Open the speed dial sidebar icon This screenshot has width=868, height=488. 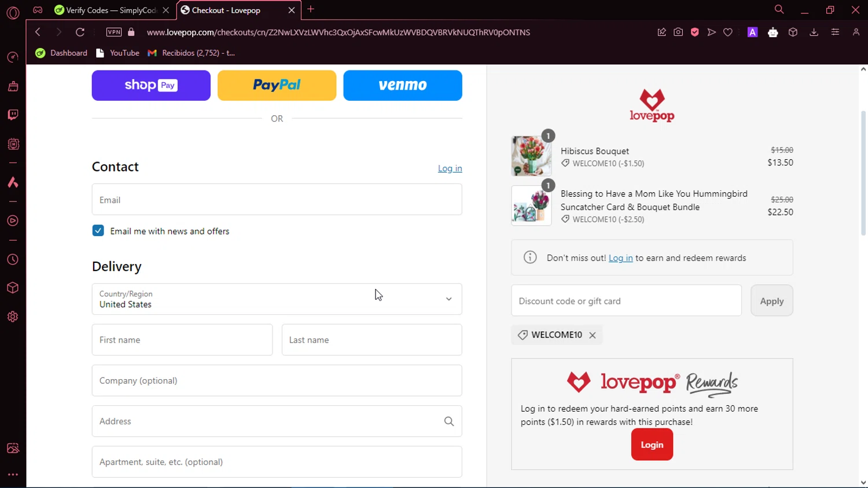[x=13, y=57]
